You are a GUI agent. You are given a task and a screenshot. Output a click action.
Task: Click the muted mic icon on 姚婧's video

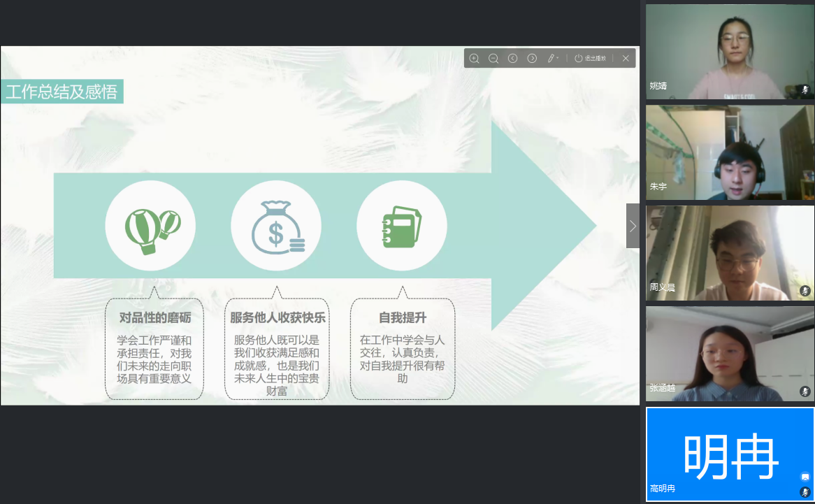click(805, 89)
